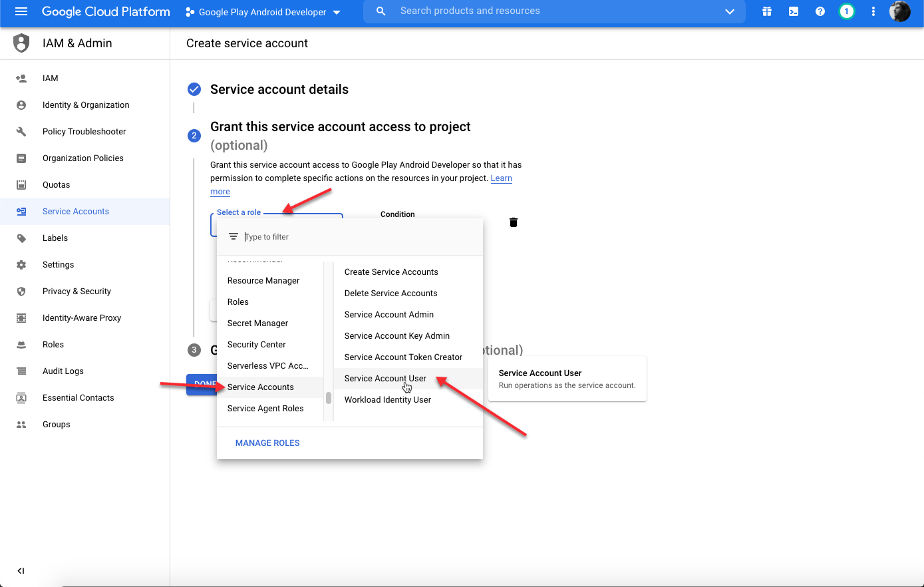Activate Cloud Shell terminal

tap(793, 11)
